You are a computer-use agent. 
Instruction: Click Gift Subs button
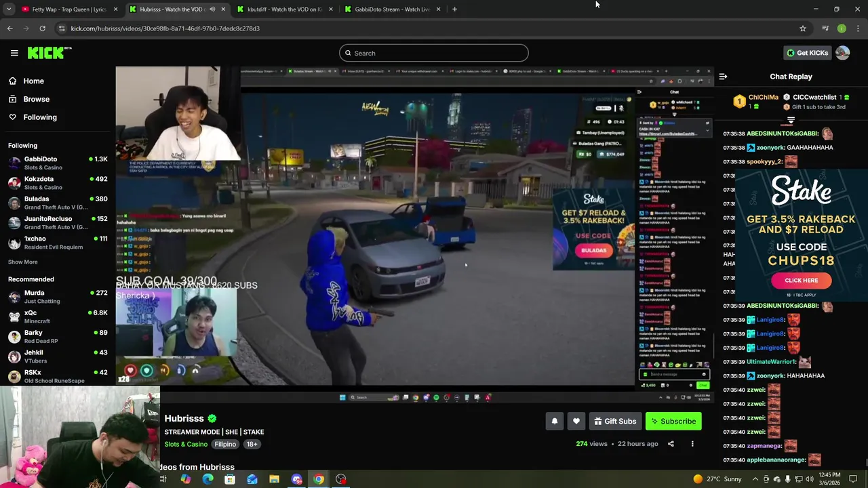(615, 422)
